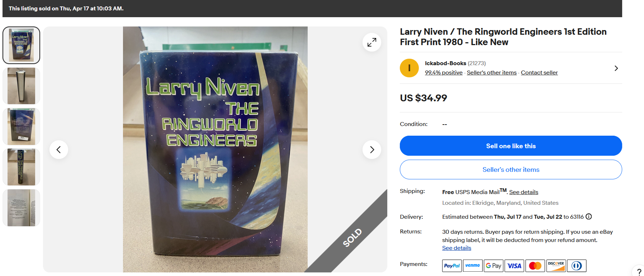Expand the image to full screen view
Viewport: 644px width, 276px height.
pos(372,42)
